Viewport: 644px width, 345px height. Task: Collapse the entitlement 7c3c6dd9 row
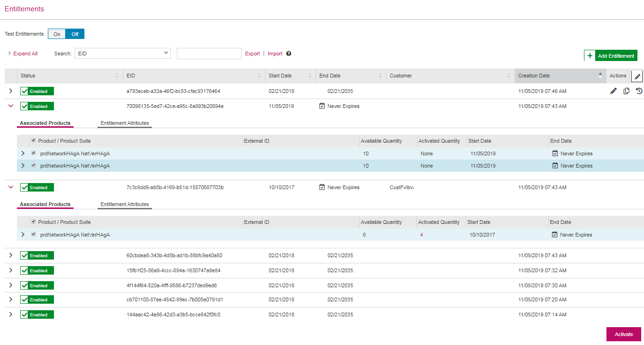[11, 187]
